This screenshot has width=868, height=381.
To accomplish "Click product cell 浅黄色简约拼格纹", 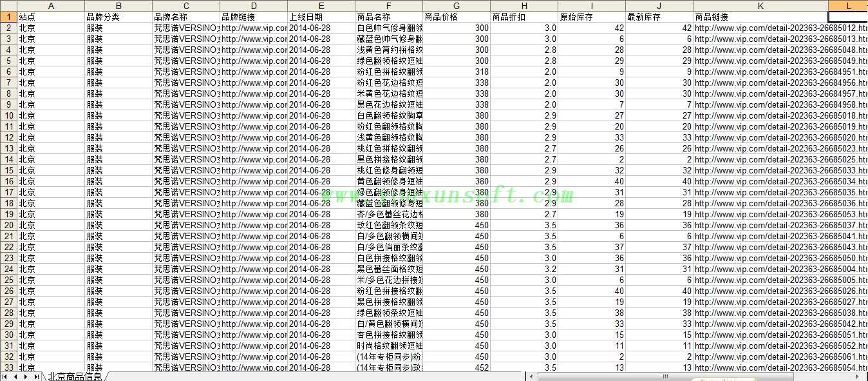I will [389, 50].
